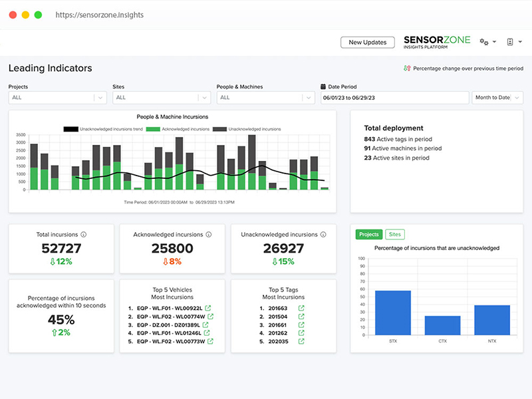The height and width of the screenshot is (399, 532).
Task: Switch to the Sites tab
Action: 394,235
